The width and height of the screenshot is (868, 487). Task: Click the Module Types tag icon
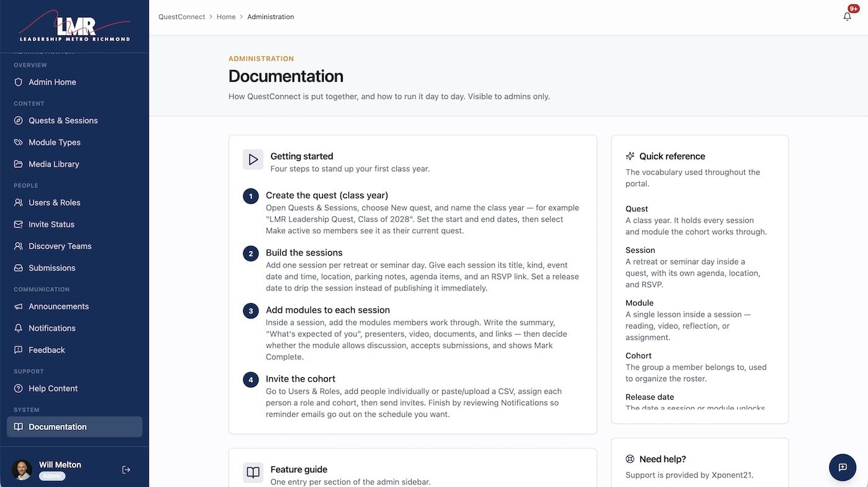[19, 143]
